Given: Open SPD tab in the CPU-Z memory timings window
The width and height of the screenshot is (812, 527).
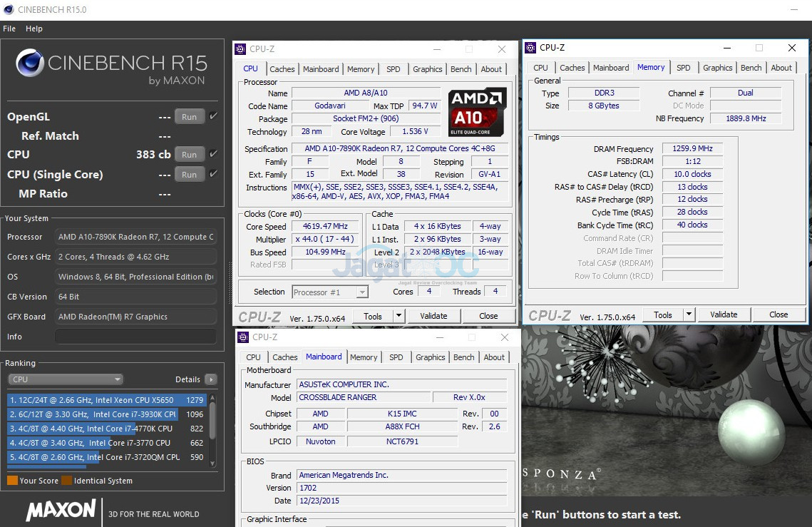Looking at the screenshot, I should point(683,67).
